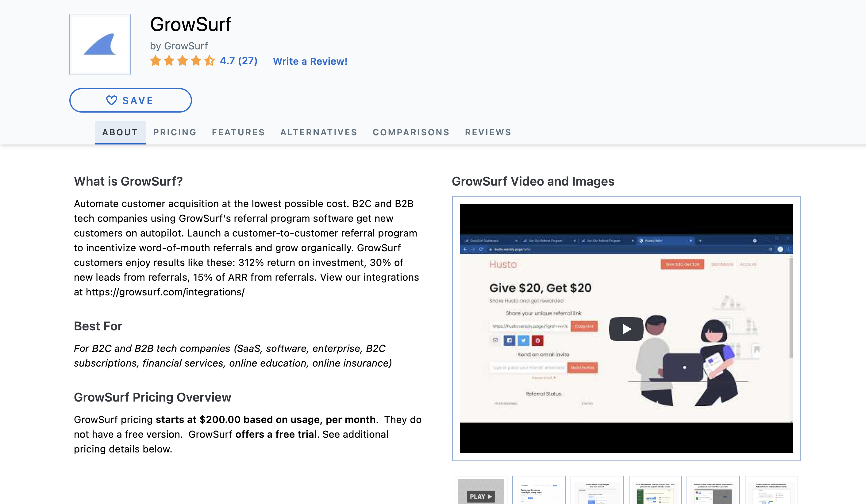Select the PRICING tab
The image size is (866, 504).
tap(175, 132)
